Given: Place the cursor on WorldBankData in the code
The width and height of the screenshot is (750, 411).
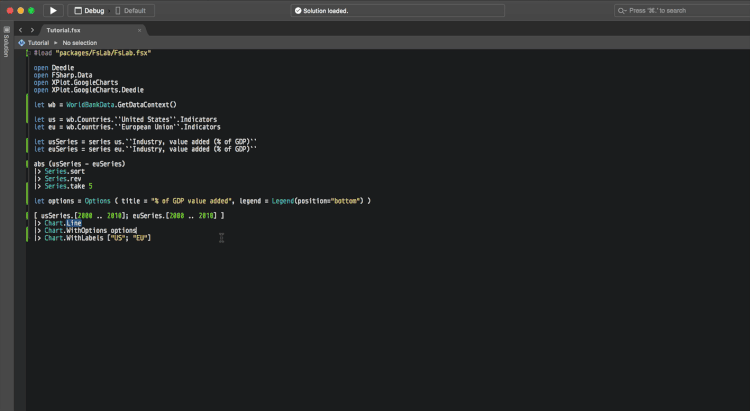Looking at the screenshot, I should (x=94, y=104).
